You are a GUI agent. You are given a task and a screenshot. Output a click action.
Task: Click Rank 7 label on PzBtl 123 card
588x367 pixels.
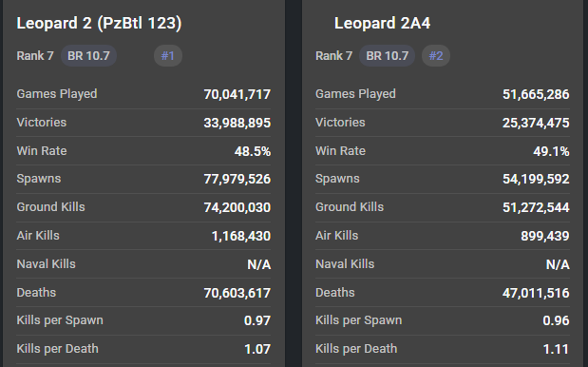pyautogui.click(x=35, y=56)
